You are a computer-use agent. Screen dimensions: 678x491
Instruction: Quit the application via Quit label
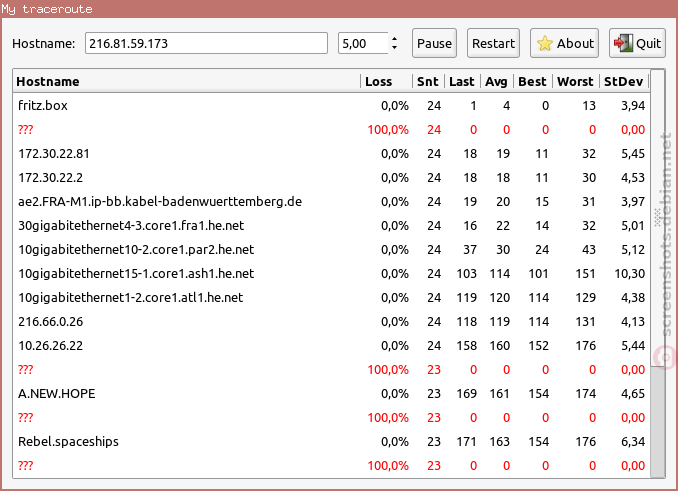(x=648, y=43)
